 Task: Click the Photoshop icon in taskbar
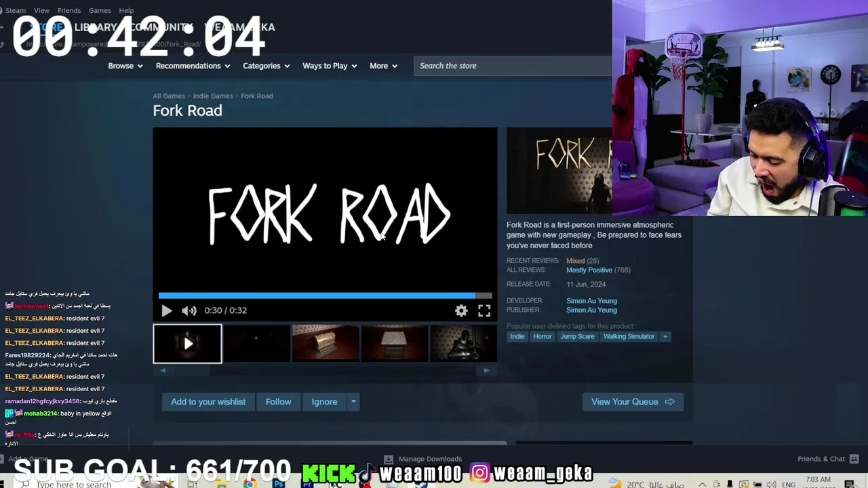[x=279, y=483]
